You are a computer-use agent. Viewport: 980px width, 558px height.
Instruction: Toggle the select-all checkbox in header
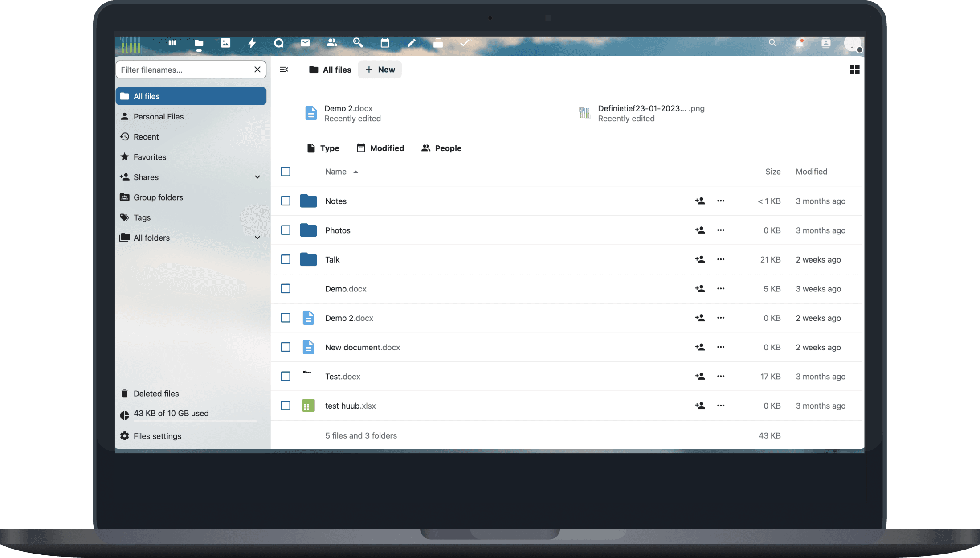286,172
